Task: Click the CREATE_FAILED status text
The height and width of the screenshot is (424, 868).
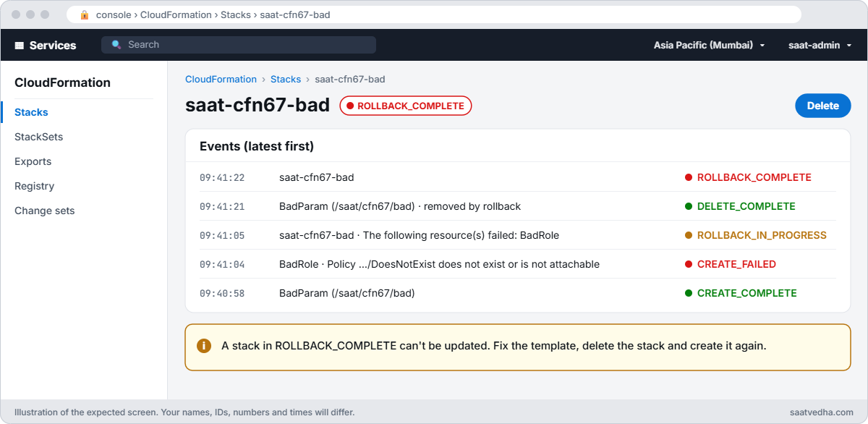Action: pos(736,264)
